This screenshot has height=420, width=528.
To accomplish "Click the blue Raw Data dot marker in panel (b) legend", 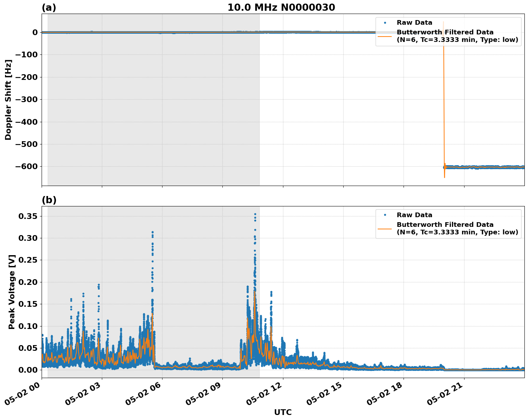I will (x=385, y=214).
